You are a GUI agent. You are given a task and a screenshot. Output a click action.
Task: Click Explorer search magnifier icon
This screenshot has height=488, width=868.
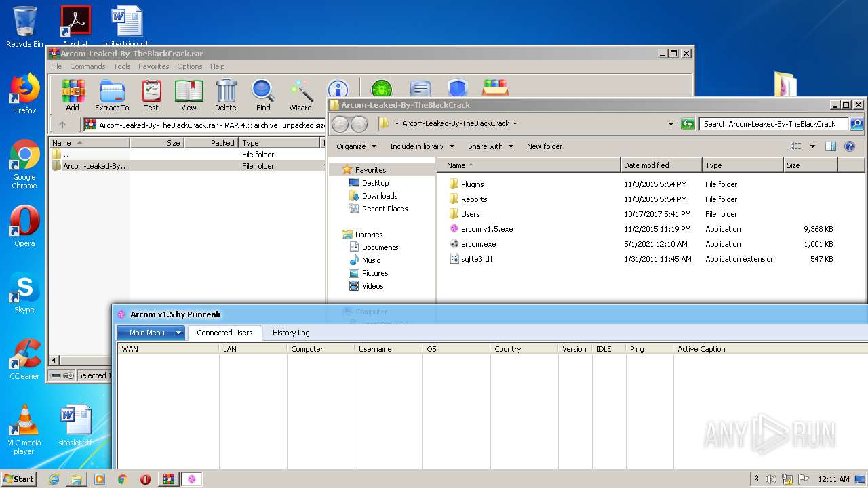pyautogui.click(x=856, y=124)
